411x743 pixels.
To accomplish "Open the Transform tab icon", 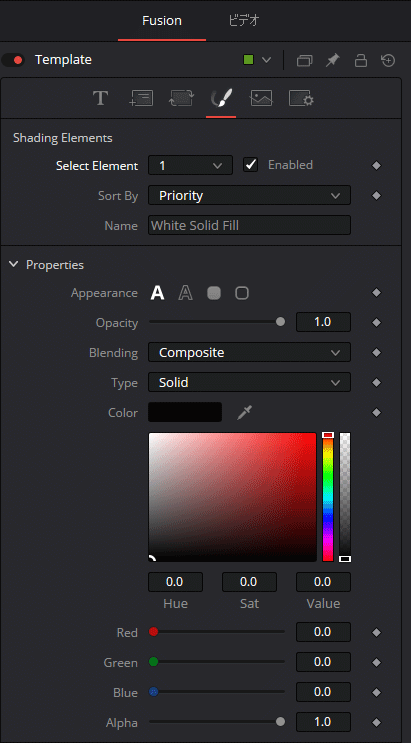I will (181, 99).
